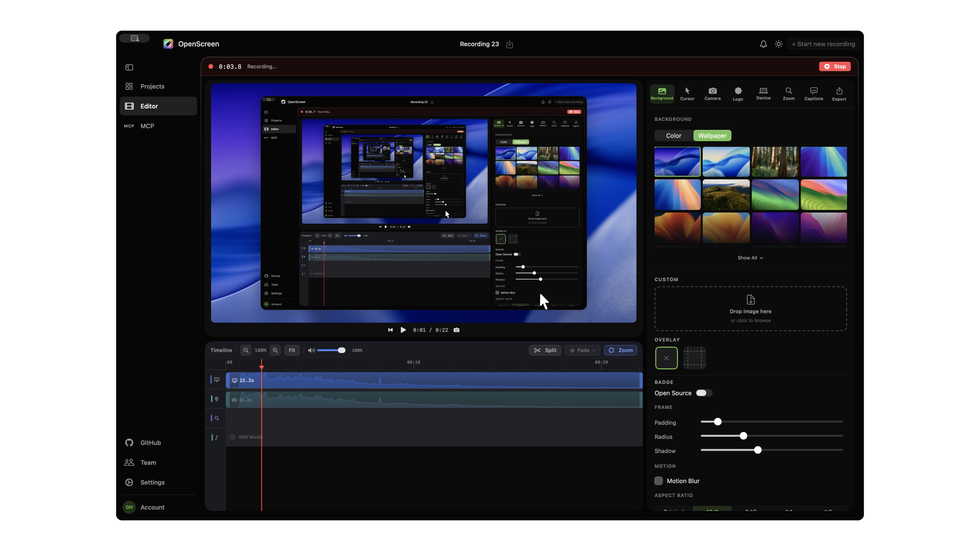Open the Camera tab
Viewport: 980px width, 551px height.
[x=712, y=94]
